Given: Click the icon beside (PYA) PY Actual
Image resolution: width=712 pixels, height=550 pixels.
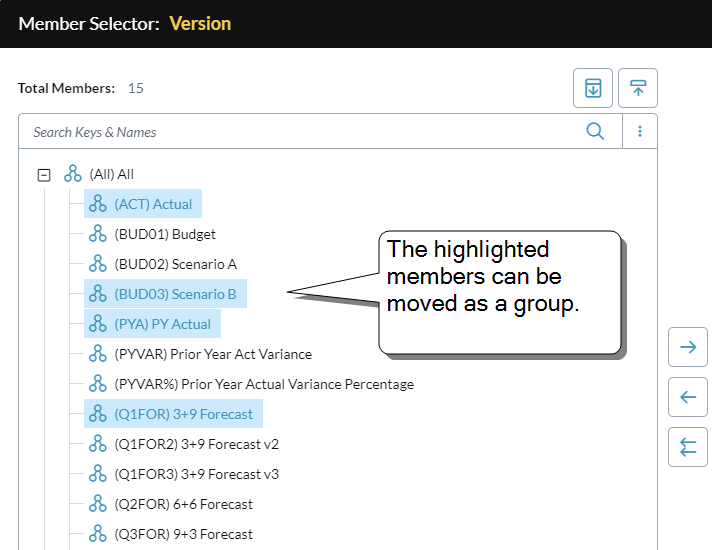Looking at the screenshot, I should 98,323.
